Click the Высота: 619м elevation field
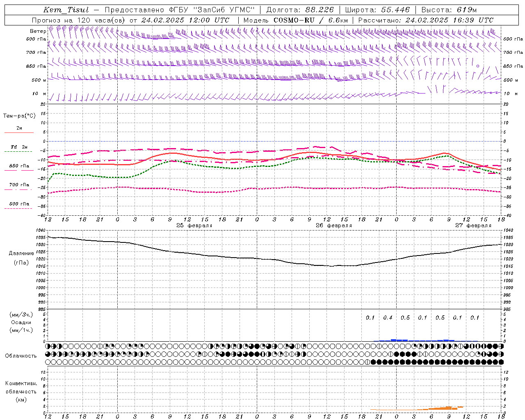 (449, 10)
